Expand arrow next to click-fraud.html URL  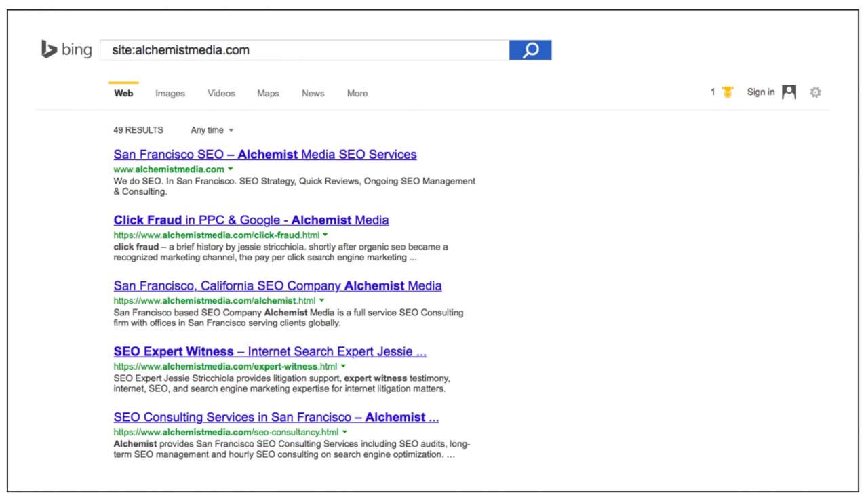(325, 235)
